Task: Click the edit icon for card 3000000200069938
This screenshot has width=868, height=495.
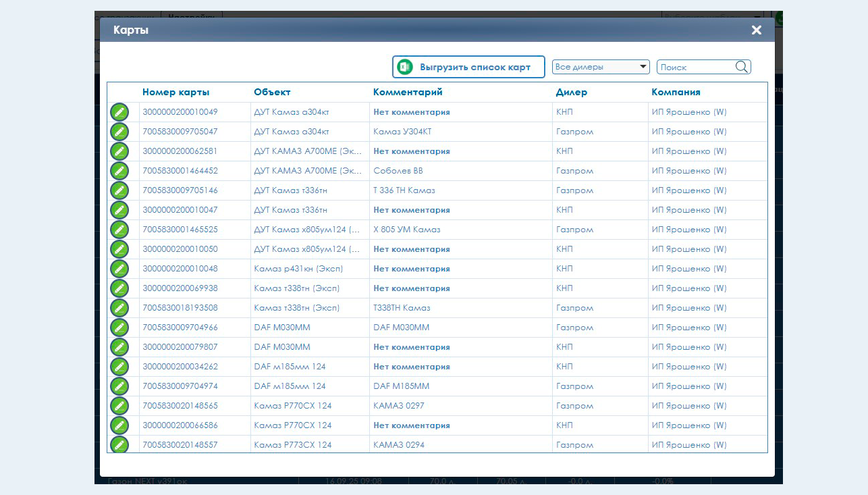Action: point(119,288)
